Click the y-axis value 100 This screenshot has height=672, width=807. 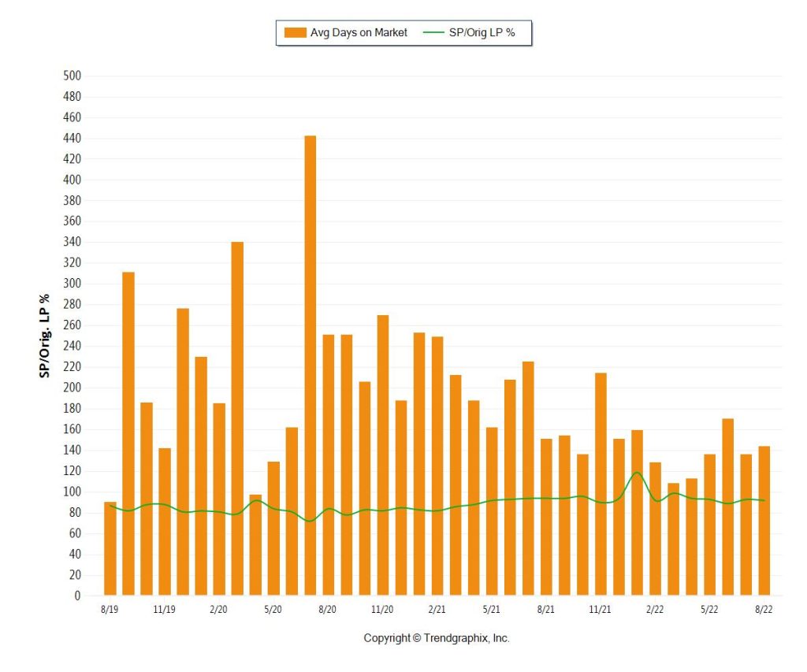point(72,492)
